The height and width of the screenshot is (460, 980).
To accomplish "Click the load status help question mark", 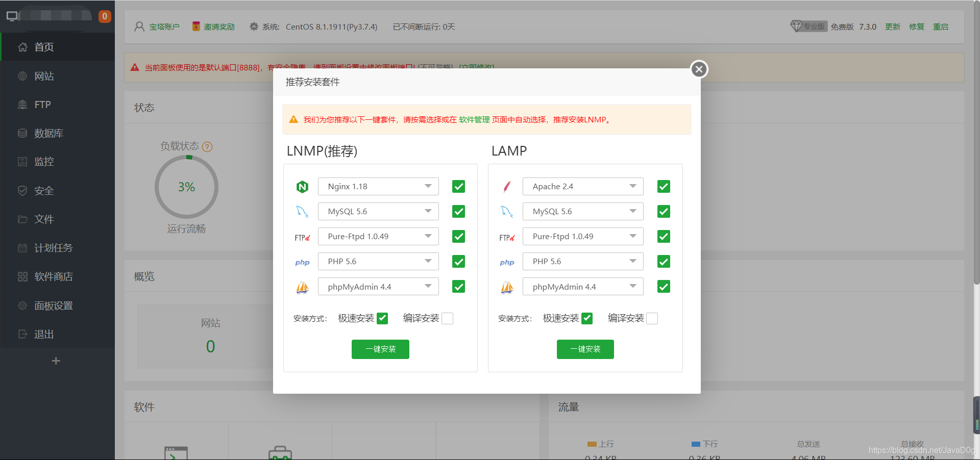I will [207, 147].
